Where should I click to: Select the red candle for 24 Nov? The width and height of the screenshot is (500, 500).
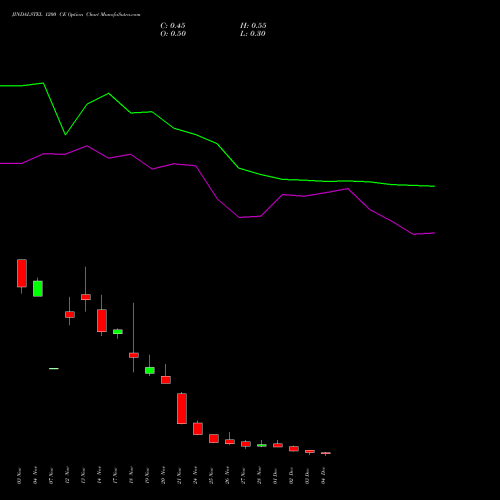click(198, 428)
